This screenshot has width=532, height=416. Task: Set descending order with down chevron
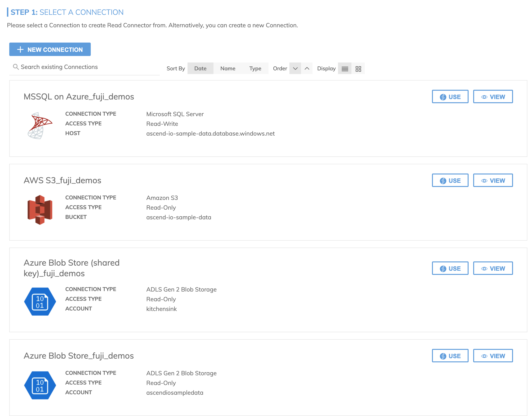click(x=295, y=69)
